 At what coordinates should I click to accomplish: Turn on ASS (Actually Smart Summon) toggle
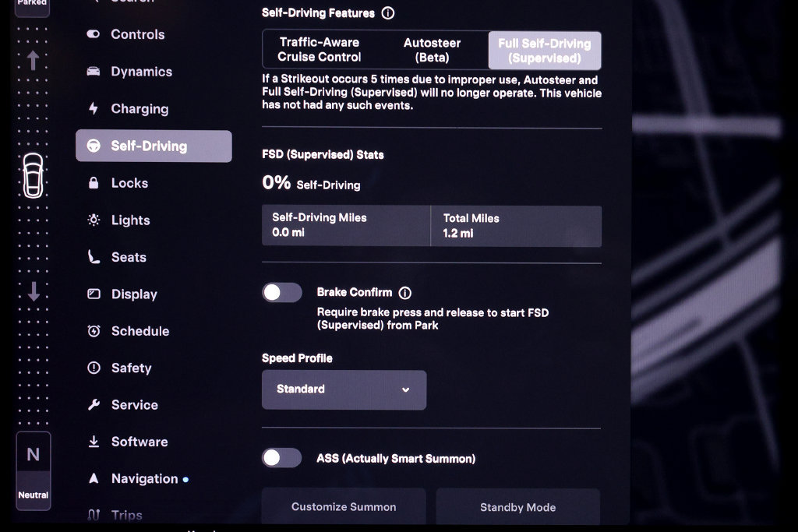pyautogui.click(x=282, y=458)
